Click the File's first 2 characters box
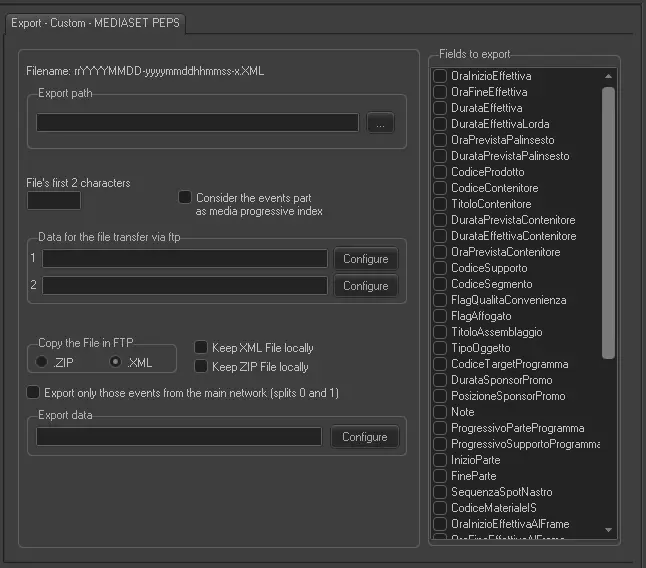The width and height of the screenshot is (646, 568). click(x=54, y=200)
